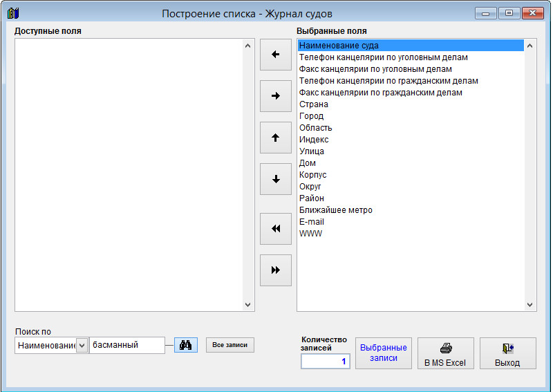
Task: Click the Выбранные записи button
Action: pos(384,353)
